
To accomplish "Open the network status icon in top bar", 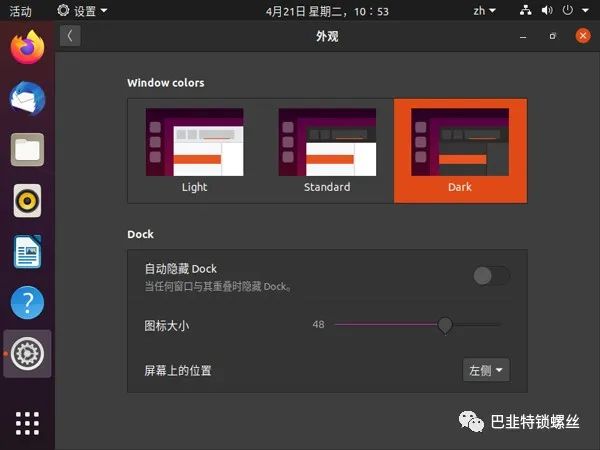I will coord(525,10).
